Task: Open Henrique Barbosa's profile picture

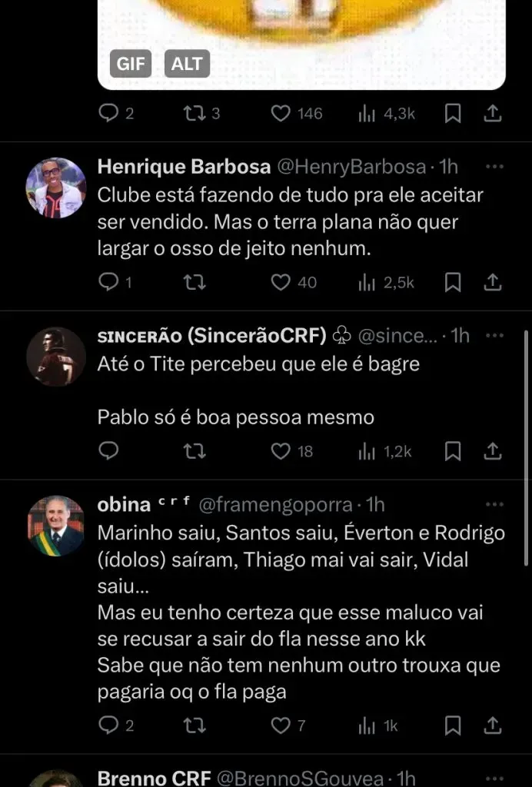Action: coord(56,188)
